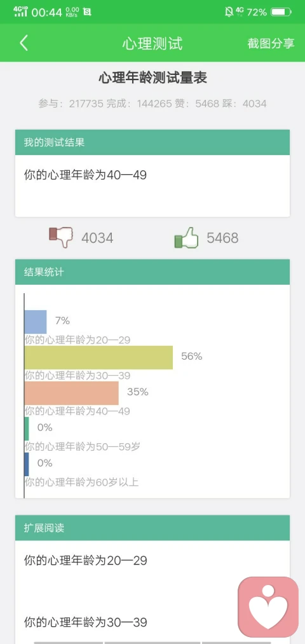Select the 我的测试结果 section header
This screenshot has height=644, width=305.
pos(152,142)
